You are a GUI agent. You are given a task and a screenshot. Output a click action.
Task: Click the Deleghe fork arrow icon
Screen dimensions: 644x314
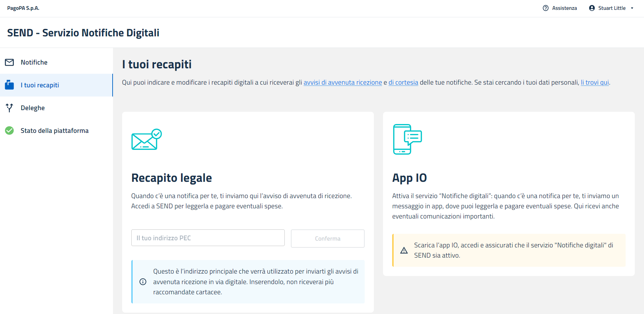[10, 108]
